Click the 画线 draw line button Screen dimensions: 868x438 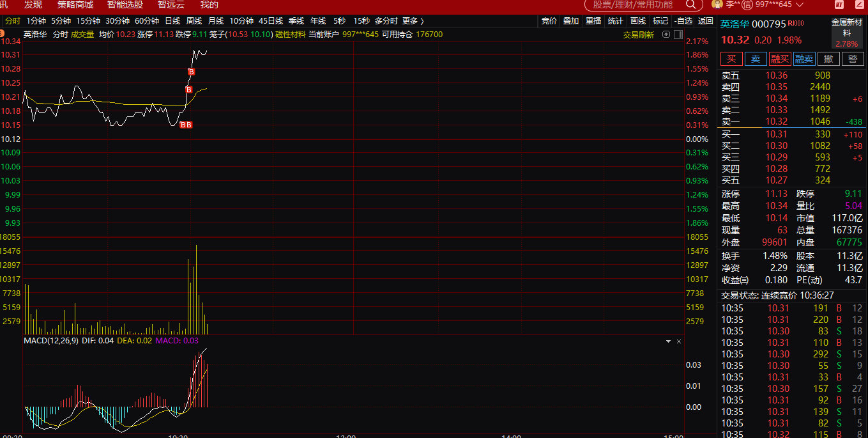point(638,21)
